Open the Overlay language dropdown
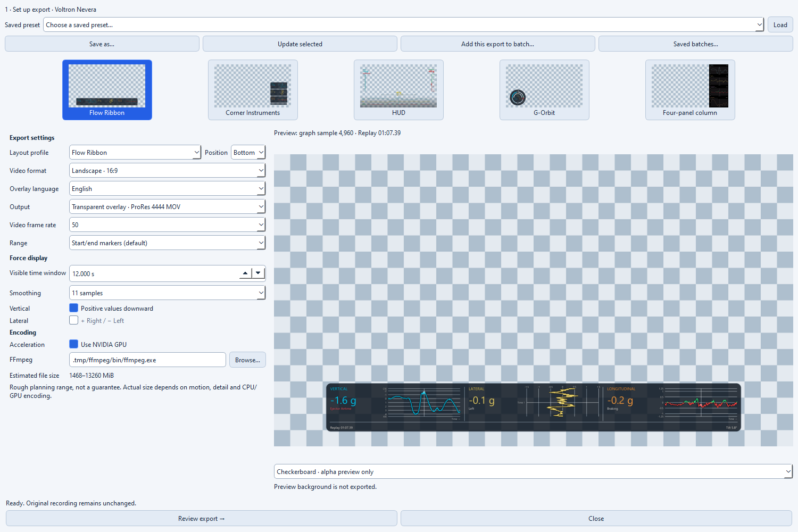The image size is (798, 532). point(168,189)
